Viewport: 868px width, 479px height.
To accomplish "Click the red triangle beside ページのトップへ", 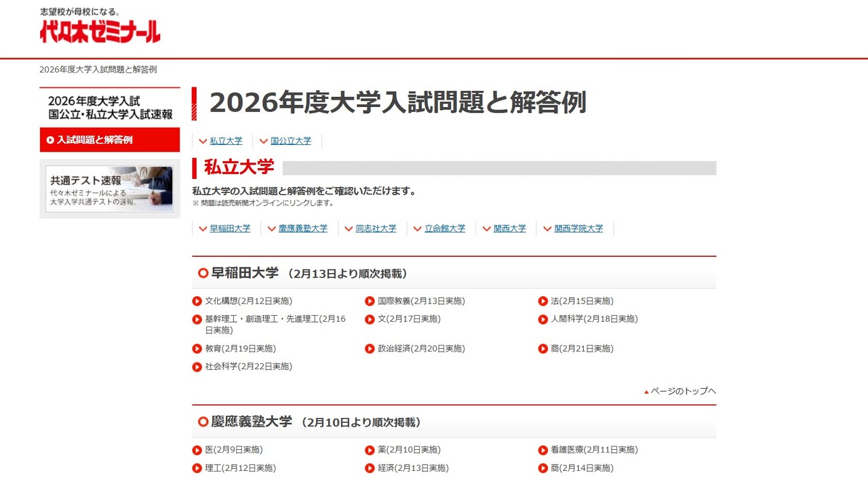I will (x=646, y=391).
